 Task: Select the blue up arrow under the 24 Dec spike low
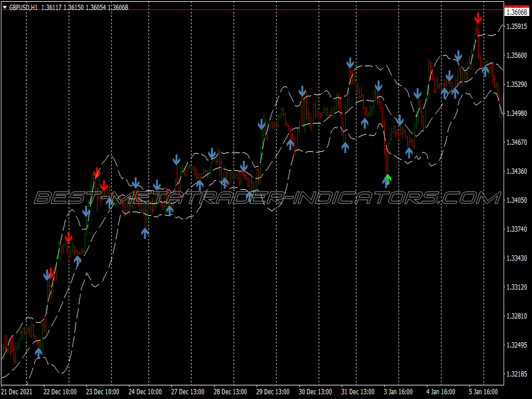click(x=145, y=233)
